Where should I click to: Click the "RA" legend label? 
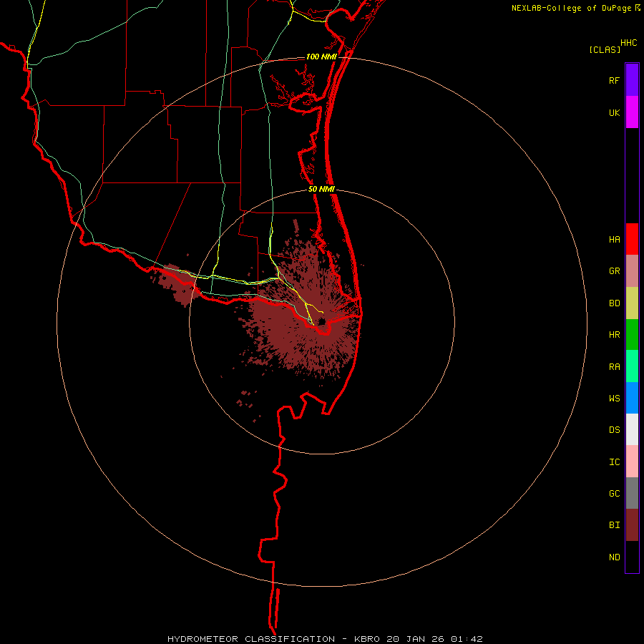[614, 367]
